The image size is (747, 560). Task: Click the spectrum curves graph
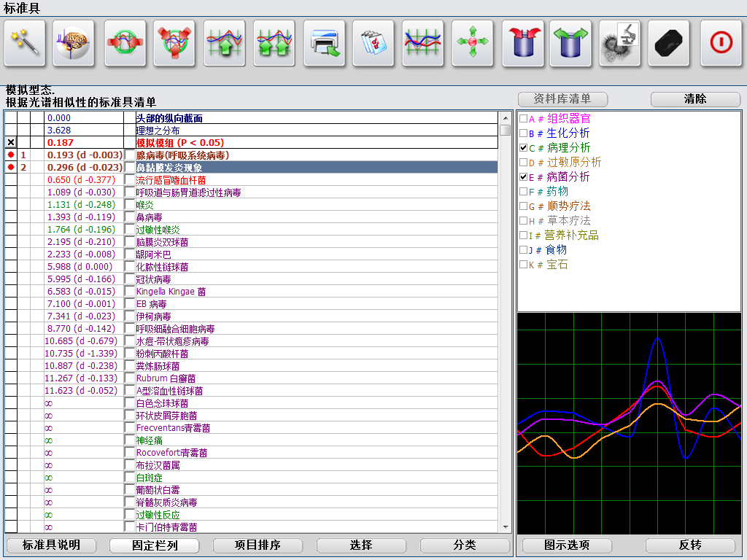click(x=629, y=424)
